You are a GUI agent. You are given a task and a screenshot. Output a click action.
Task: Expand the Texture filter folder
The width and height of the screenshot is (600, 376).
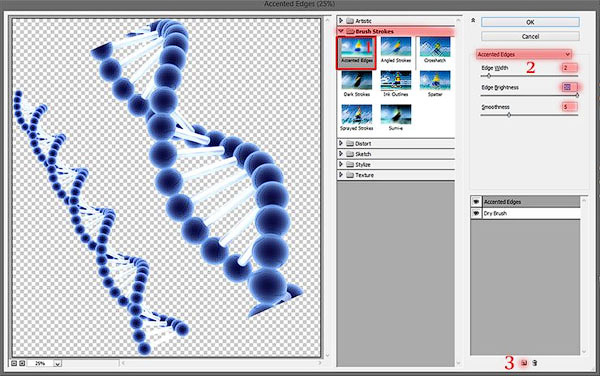341,175
